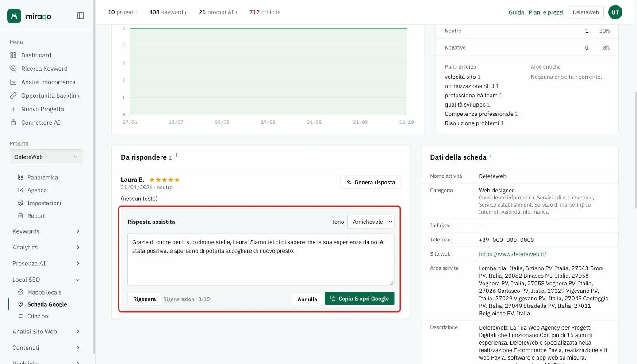Click info icon beside Da rispondere
Image resolution: width=637 pixels, height=364 pixels.
(176, 156)
